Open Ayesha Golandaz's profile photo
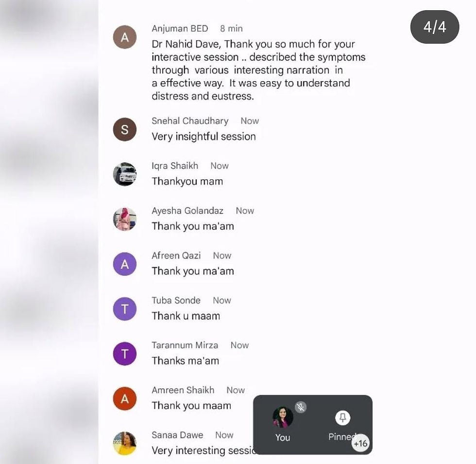Image resolution: width=476 pixels, height=464 pixels. click(125, 219)
